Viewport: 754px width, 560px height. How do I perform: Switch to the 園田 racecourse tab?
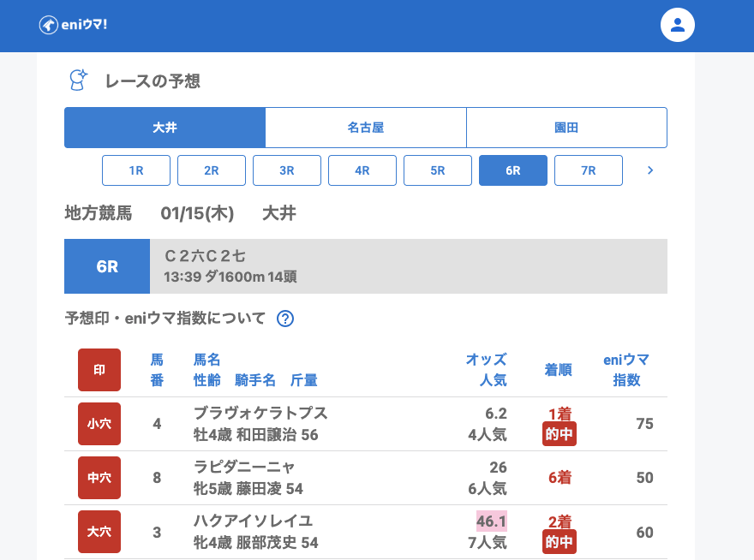(566, 128)
